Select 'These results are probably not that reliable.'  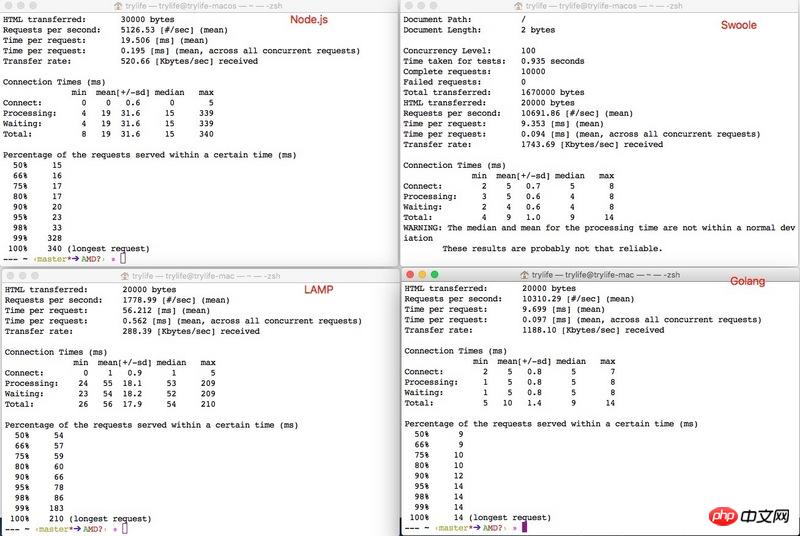point(553,249)
